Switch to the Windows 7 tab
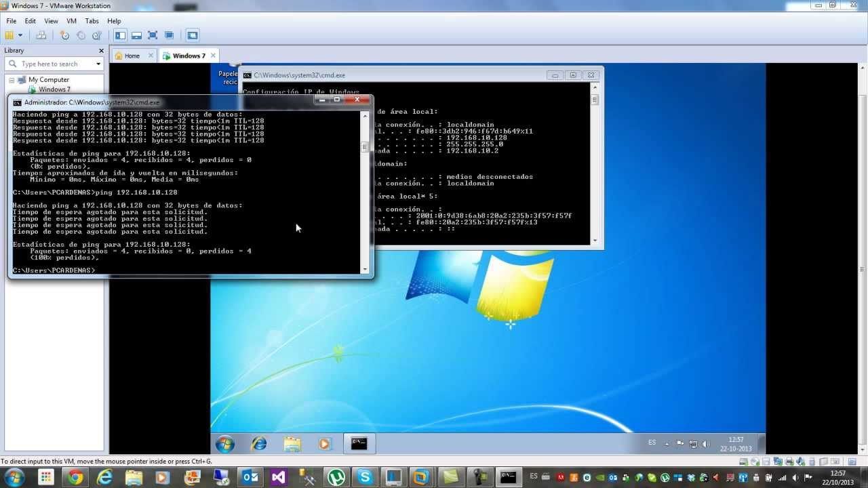The image size is (868, 488). coord(189,56)
